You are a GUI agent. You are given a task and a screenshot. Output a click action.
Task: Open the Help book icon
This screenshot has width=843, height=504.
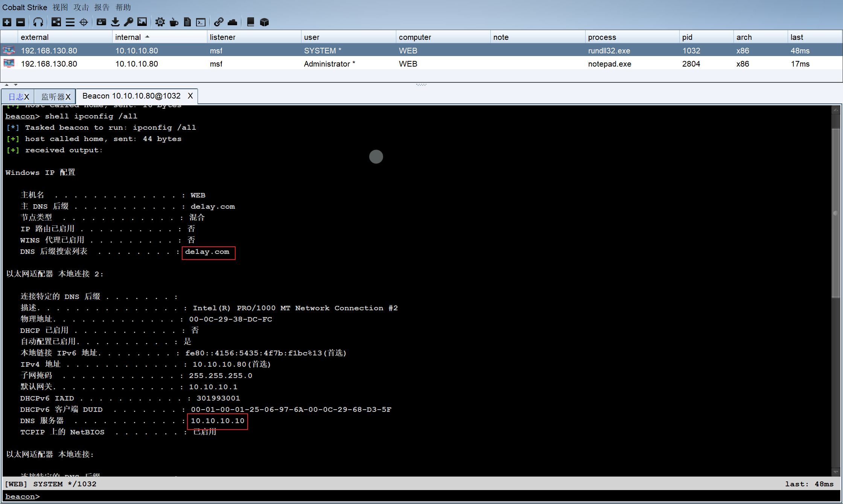click(250, 22)
